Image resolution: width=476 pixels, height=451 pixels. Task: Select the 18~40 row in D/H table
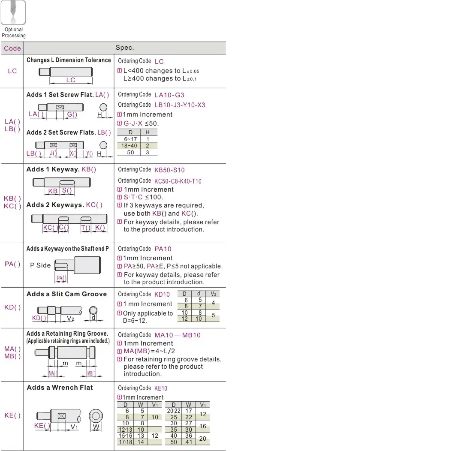(x=137, y=145)
